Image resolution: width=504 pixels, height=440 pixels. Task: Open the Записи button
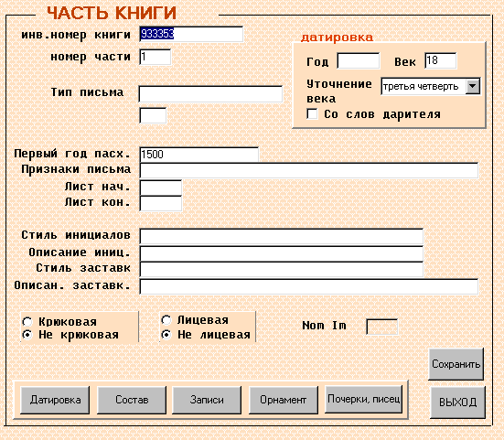tap(207, 400)
